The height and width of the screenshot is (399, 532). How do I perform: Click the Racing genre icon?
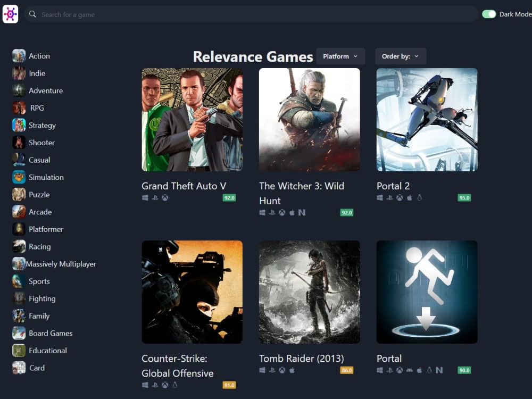[19, 247]
